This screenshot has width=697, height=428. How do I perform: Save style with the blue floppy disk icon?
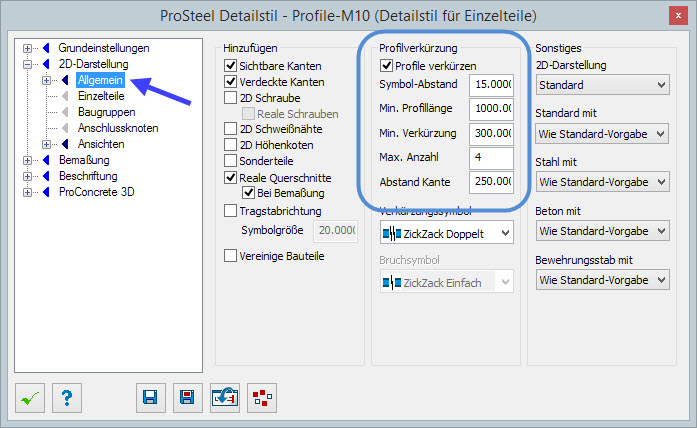click(x=151, y=398)
